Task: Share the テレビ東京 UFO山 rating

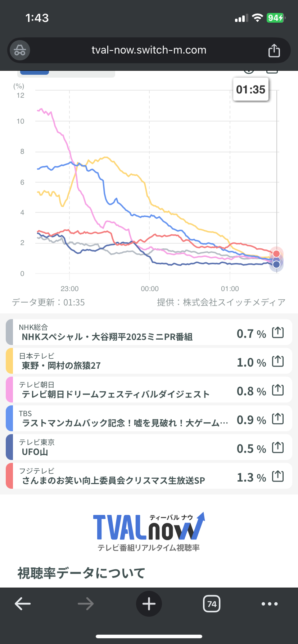Action: (x=278, y=448)
